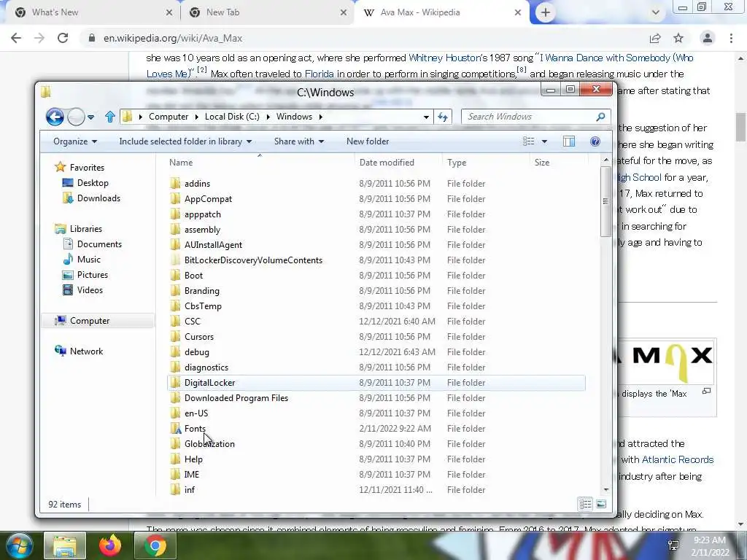The height and width of the screenshot is (560, 747).
Task: Select Computer in the navigation pane
Action: 90,321
